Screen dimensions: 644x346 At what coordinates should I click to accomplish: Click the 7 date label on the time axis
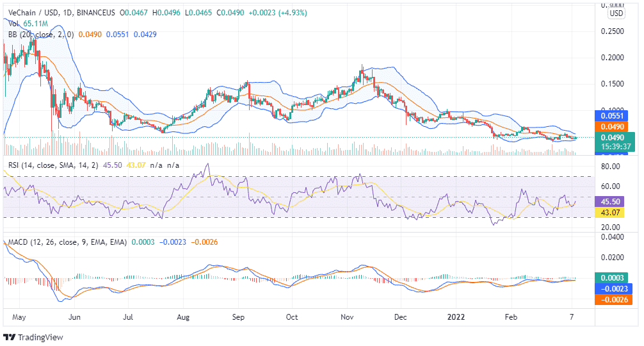pos(572,317)
